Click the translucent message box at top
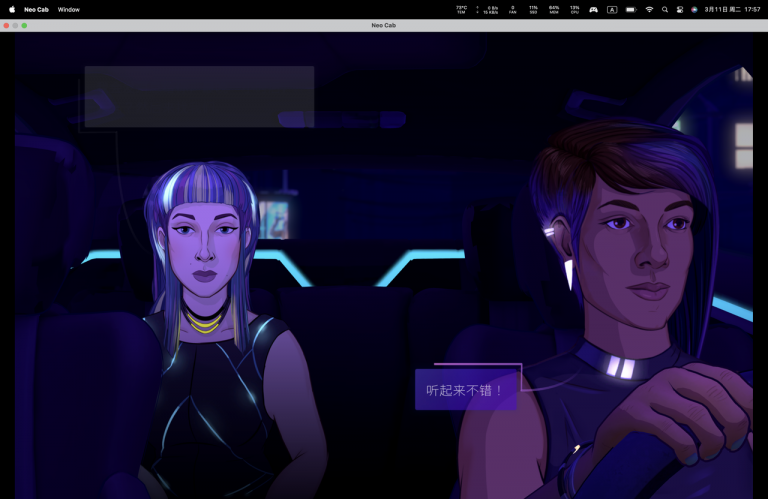Image resolution: width=768 pixels, height=499 pixels. [x=199, y=96]
